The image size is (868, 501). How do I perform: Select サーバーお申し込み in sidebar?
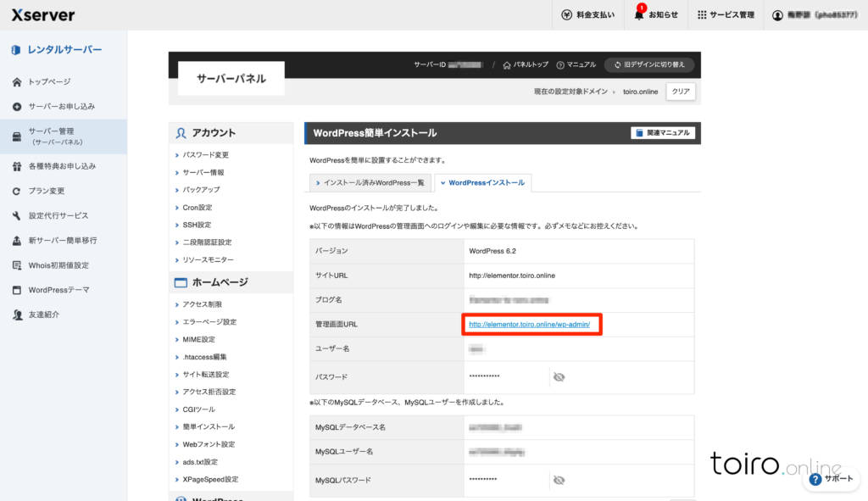click(61, 107)
